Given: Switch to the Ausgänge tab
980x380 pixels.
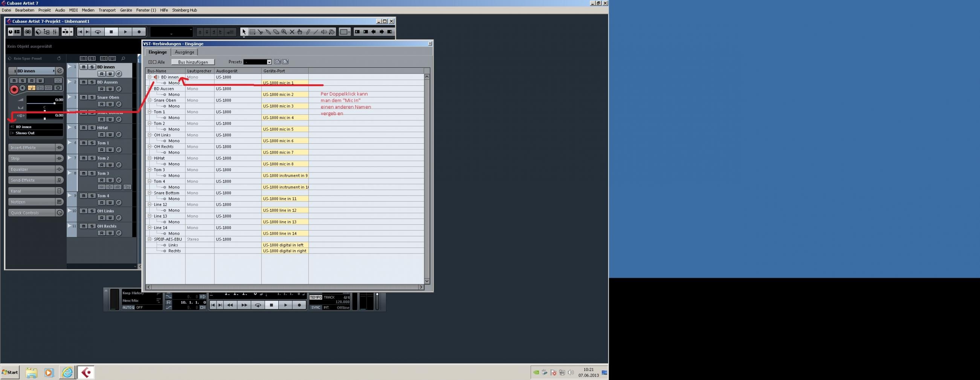Looking at the screenshot, I should pos(185,52).
